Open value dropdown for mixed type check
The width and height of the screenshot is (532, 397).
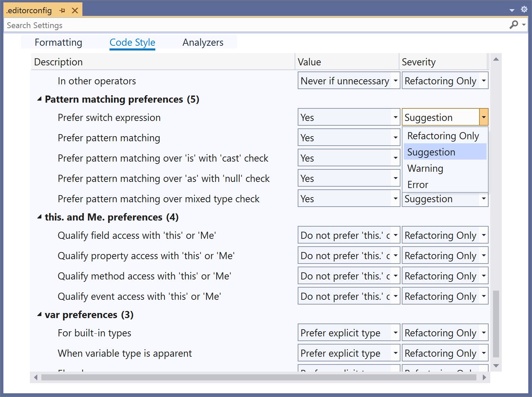(x=395, y=198)
